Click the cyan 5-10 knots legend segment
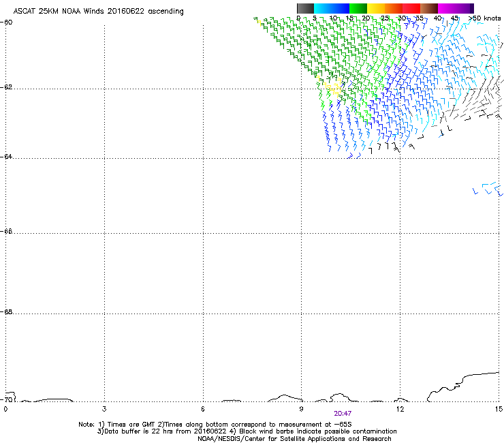This screenshot has width=504, height=443. point(323,8)
